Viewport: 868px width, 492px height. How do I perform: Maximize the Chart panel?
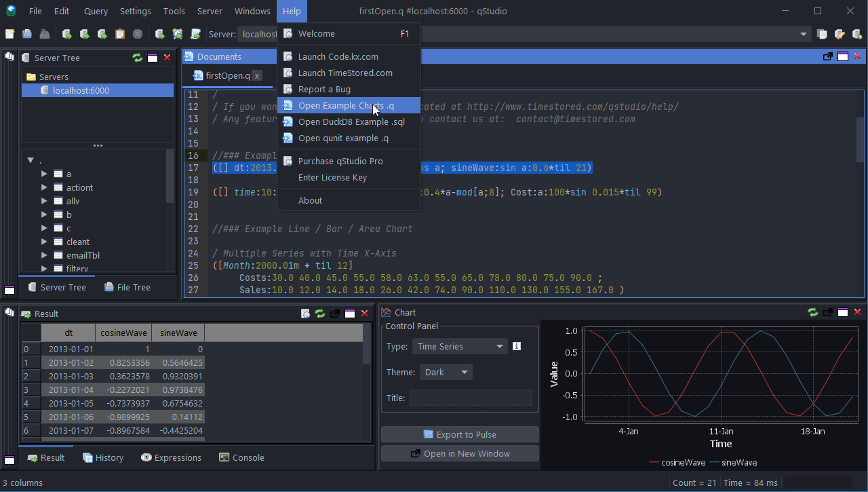pyautogui.click(x=843, y=312)
